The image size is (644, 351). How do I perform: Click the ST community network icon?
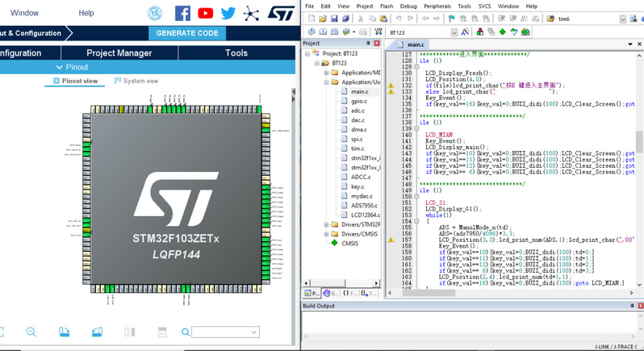[x=251, y=13]
